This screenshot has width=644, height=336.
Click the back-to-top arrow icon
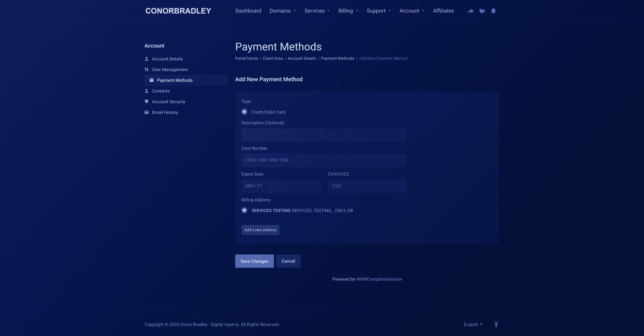tap(496, 324)
